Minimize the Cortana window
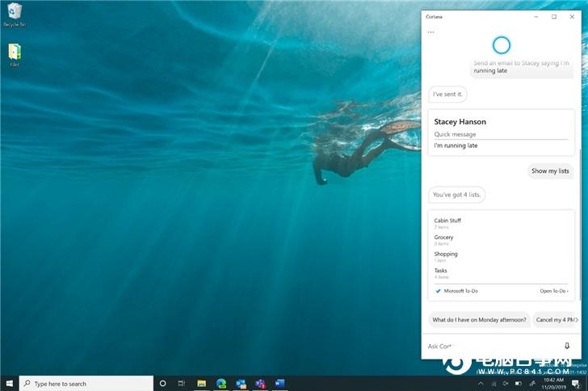588x391 pixels. coord(535,16)
